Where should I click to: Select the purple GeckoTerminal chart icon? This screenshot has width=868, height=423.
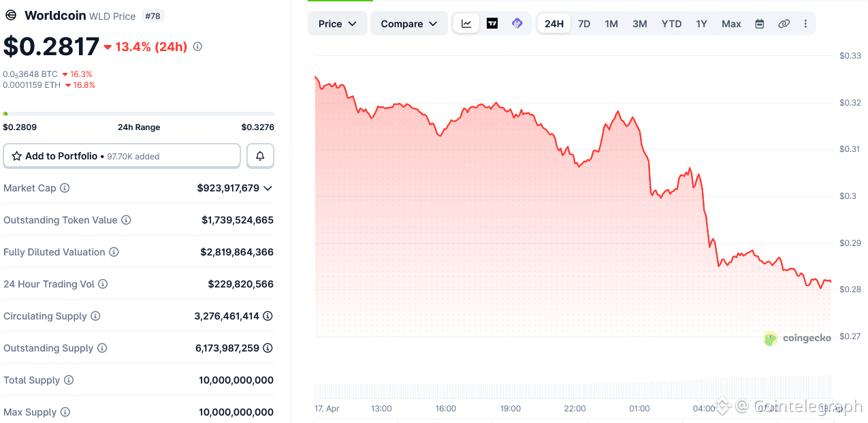point(517,24)
